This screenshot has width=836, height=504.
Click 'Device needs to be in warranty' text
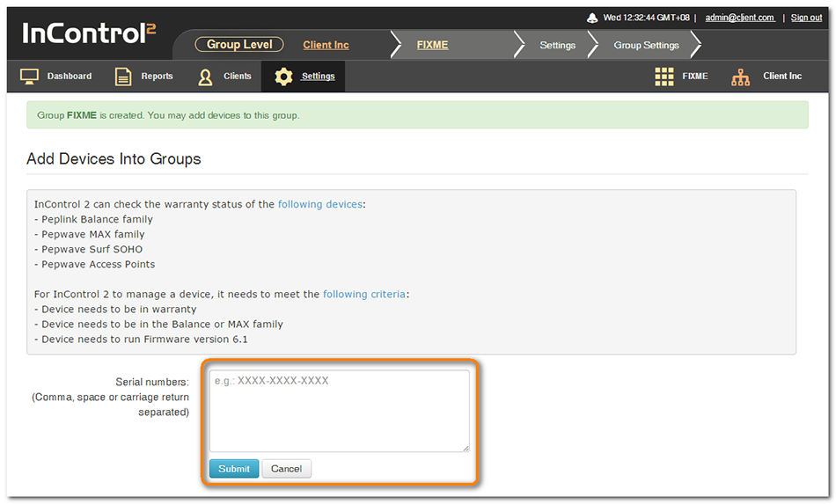click(x=115, y=309)
